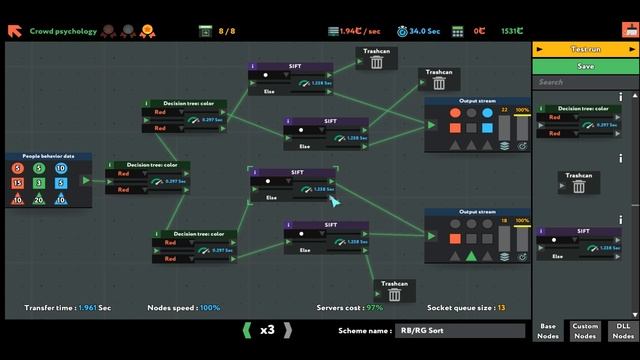This screenshot has width=640, height=360.
Task: Click the Socket queue size : 13 readout
Action: 466,308
